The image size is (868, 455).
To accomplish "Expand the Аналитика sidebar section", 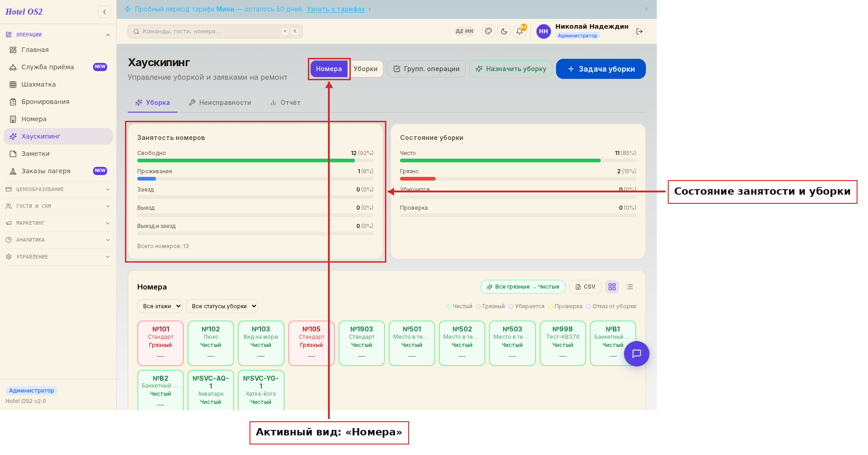I will 58,240.
